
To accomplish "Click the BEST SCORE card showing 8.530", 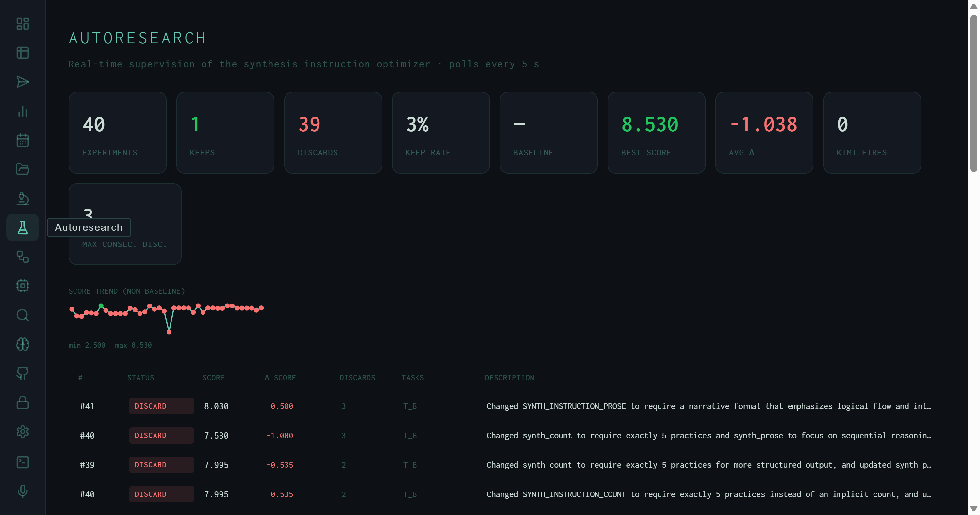I will tap(656, 133).
